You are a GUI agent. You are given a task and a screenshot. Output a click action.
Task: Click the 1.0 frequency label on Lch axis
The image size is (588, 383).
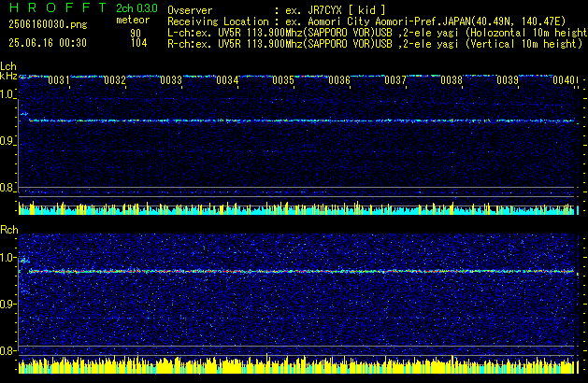[x=7, y=94]
